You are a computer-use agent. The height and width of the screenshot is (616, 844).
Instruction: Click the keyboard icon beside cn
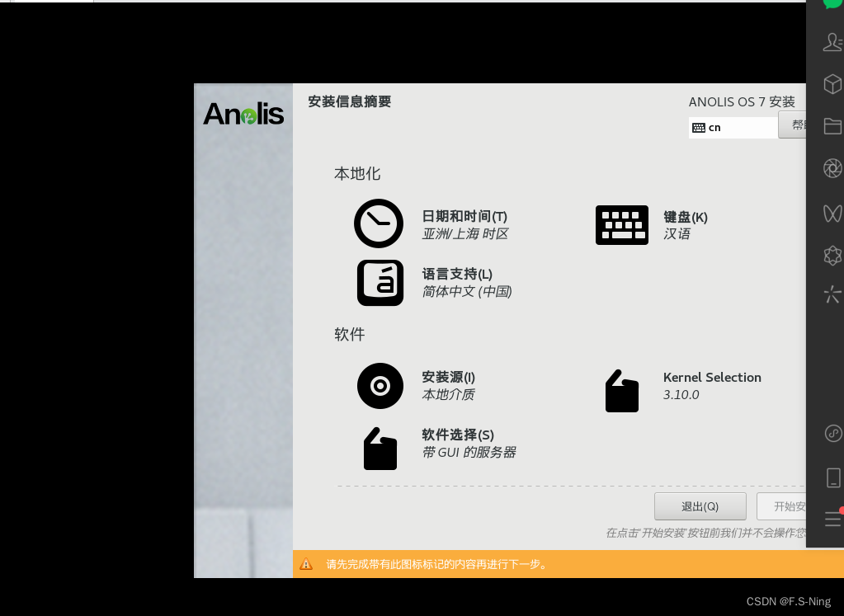(699, 128)
